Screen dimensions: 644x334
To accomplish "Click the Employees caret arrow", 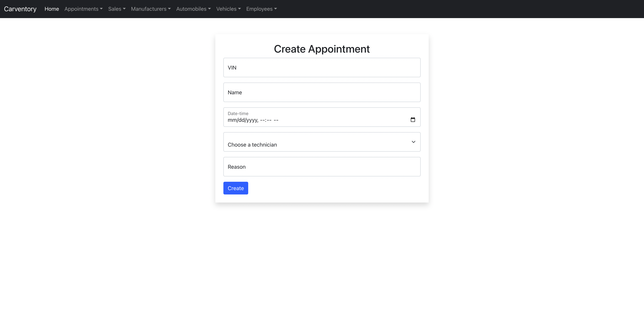I will (276, 9).
